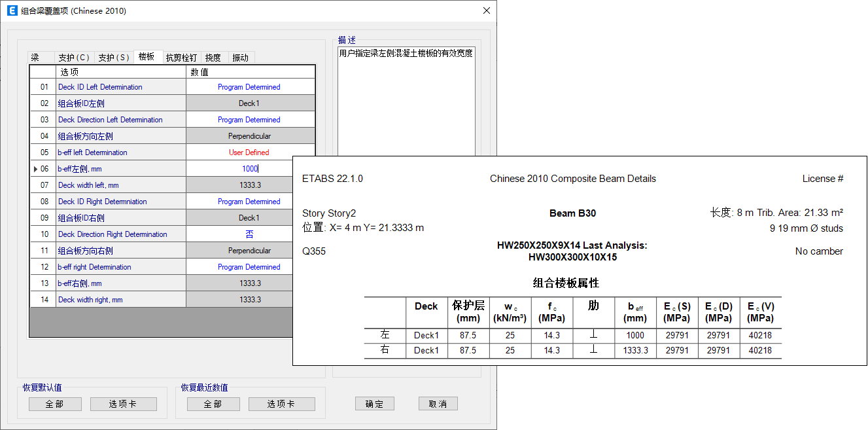The image size is (868, 430).
Task: Click 全部 under 恢复最近数值
Action: pos(213,404)
